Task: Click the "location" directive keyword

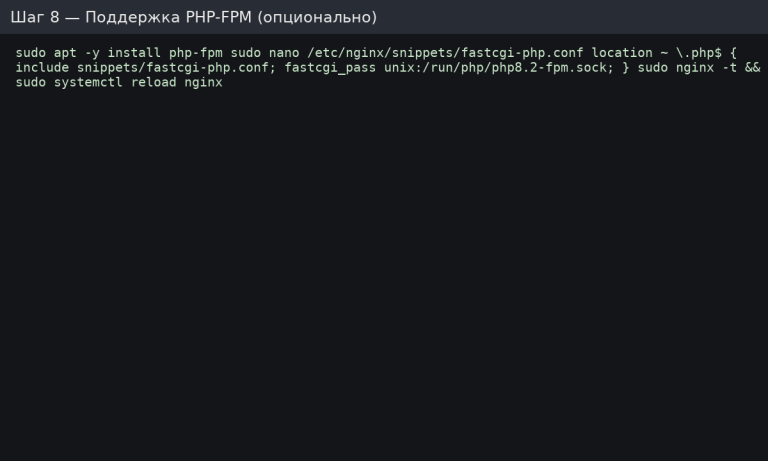Action: [x=622, y=52]
